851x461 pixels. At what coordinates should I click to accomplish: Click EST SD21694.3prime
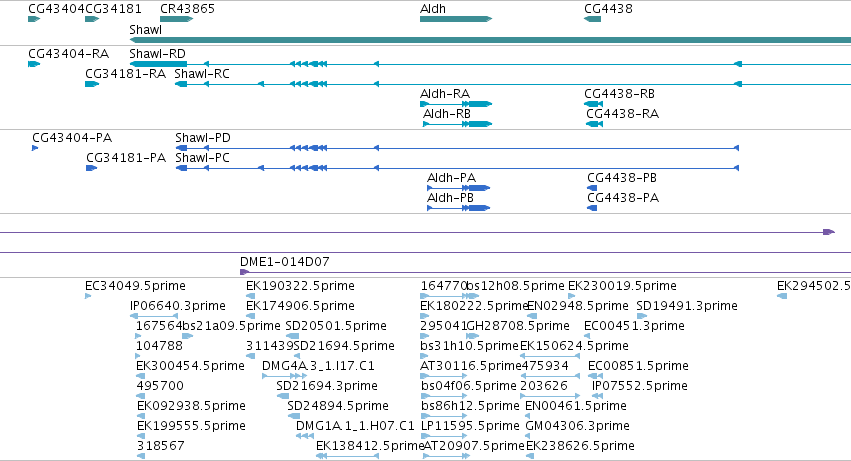[x=327, y=386]
